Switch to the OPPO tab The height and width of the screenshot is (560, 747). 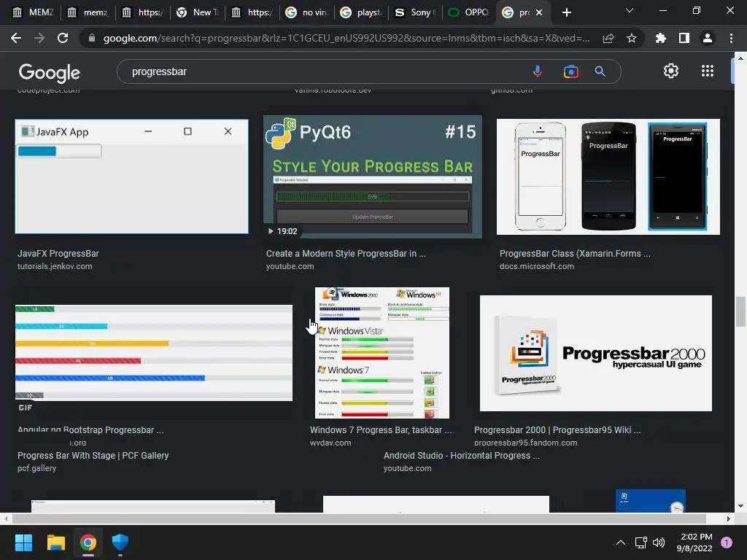(471, 13)
